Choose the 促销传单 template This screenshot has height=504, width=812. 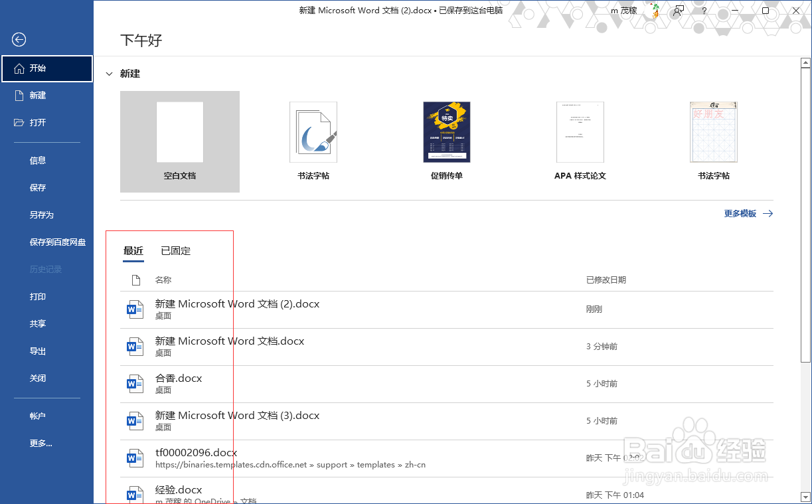(x=447, y=141)
